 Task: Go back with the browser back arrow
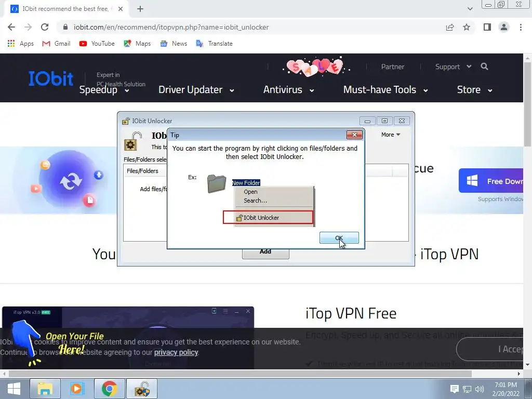(11, 27)
